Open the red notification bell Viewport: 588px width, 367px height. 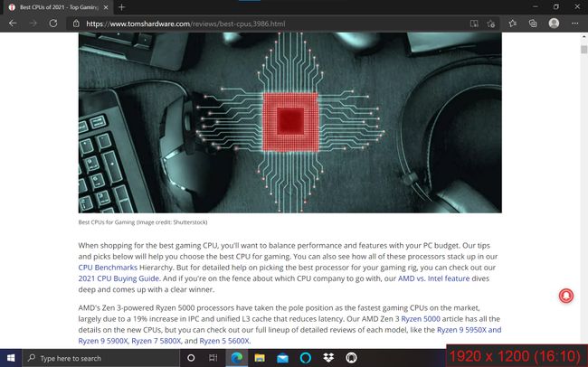(x=566, y=296)
